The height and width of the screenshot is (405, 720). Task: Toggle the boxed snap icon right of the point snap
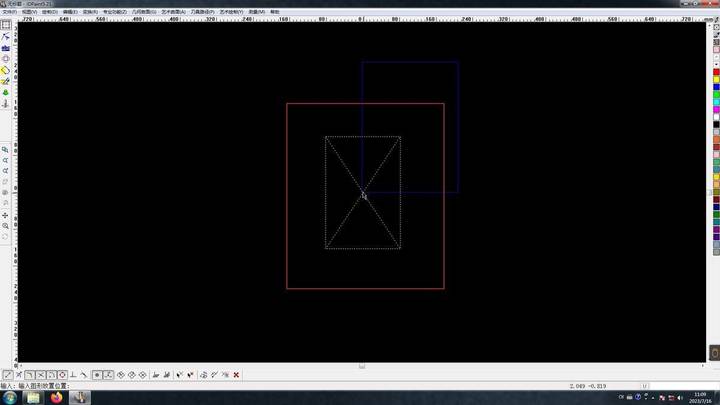108,375
